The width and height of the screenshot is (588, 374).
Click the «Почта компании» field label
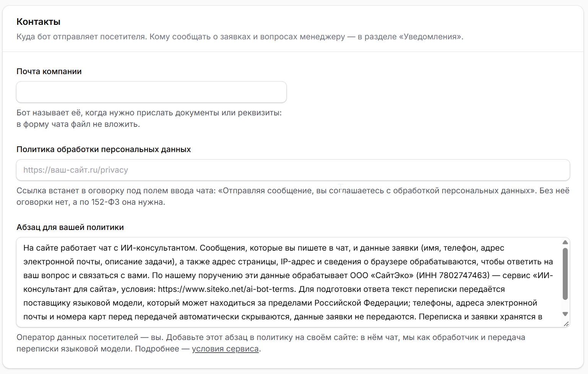49,71
